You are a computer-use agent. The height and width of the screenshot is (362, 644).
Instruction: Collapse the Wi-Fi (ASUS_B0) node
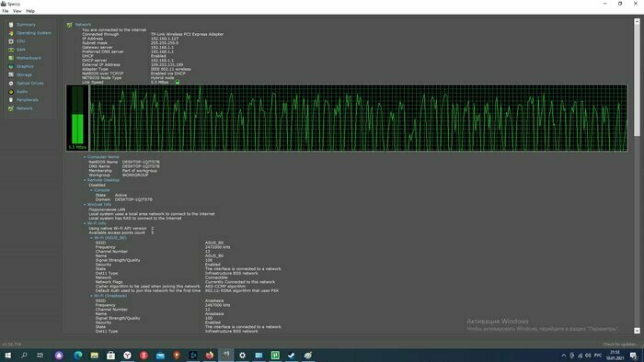pyautogui.click(x=92, y=238)
